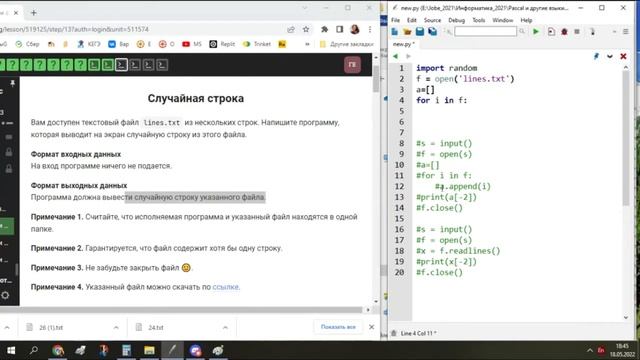Go forward with the gray right arrow
The image size is (640, 360).
click(408, 56)
